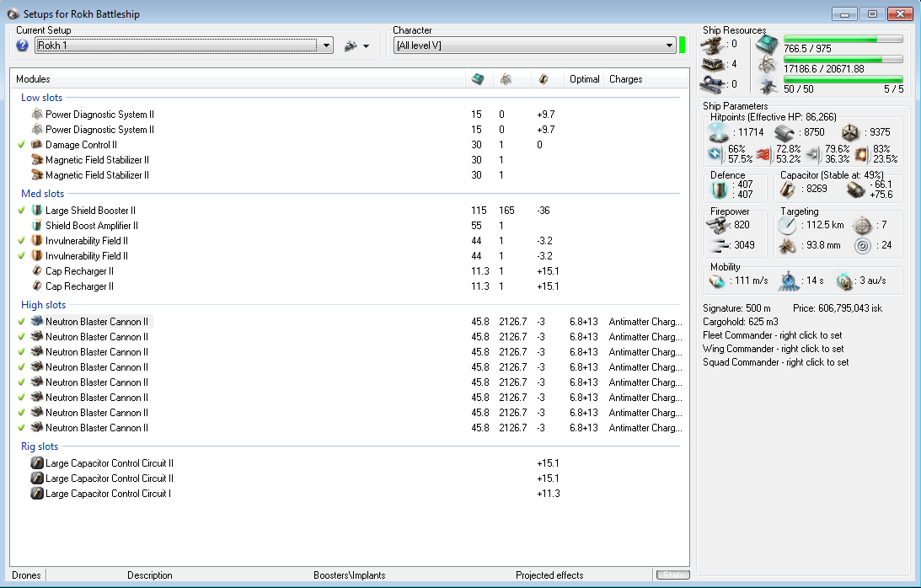Viewport: 921px width, 588px height.
Task: Open the Description tab
Action: pos(150,575)
